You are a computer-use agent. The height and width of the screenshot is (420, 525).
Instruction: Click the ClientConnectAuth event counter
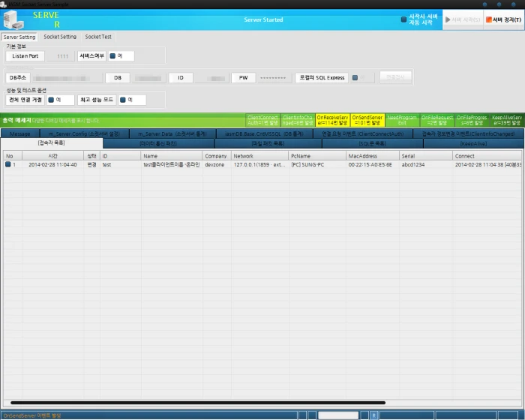262,120
